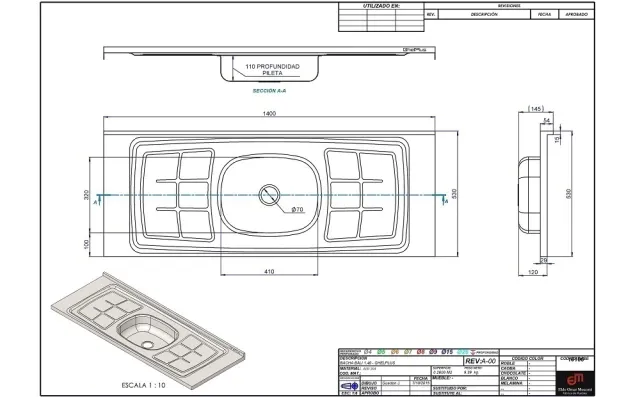This screenshot has width=640, height=397.
Task: Click the 'Ø4' hole legend entry
Action: pos(368,352)
